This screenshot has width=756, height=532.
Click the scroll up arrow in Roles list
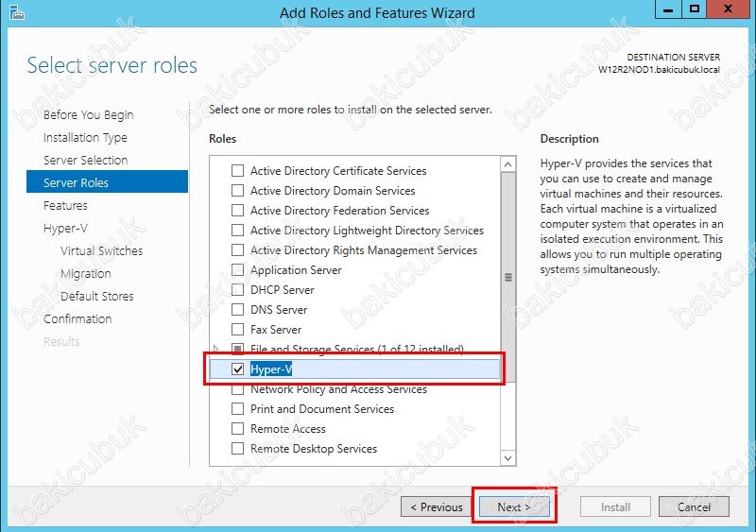(507, 165)
